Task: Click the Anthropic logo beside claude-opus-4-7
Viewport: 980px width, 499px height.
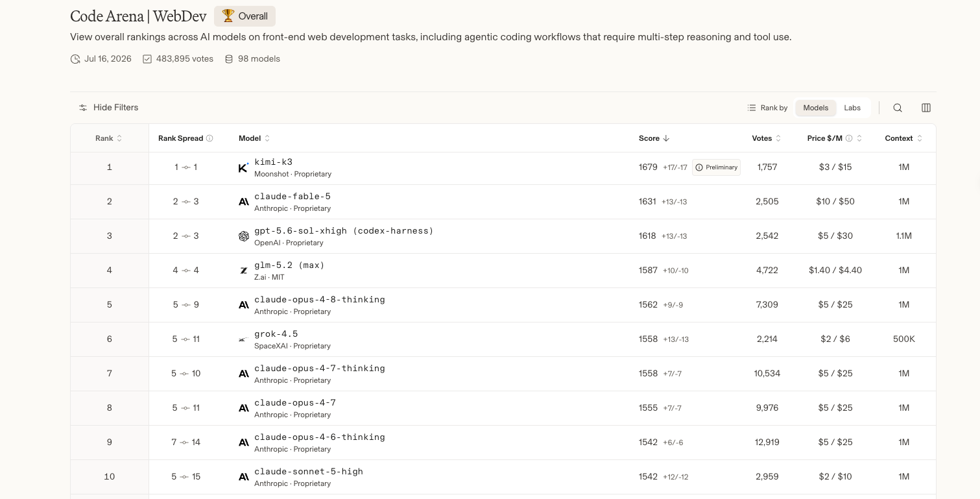Action: coord(244,408)
